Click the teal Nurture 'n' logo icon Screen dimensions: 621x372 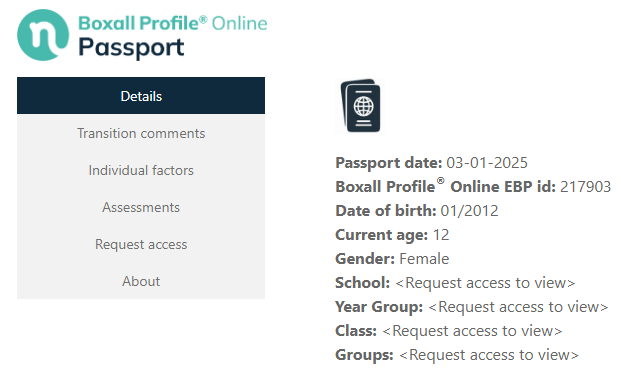point(43,35)
